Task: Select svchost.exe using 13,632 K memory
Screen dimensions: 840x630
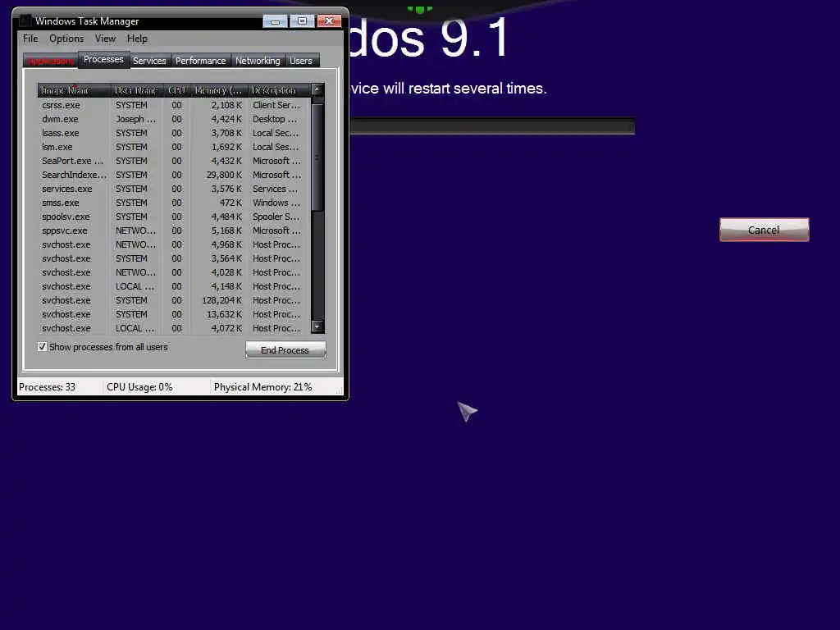Action: pos(174,314)
